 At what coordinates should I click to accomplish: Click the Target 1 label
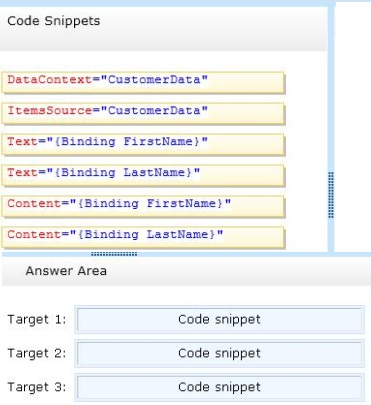click(37, 319)
